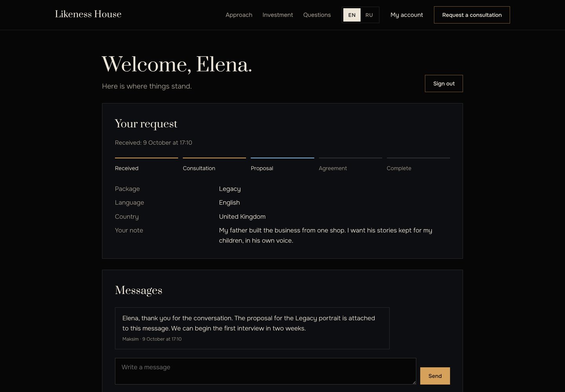Select the Agreement progress step

(350, 165)
